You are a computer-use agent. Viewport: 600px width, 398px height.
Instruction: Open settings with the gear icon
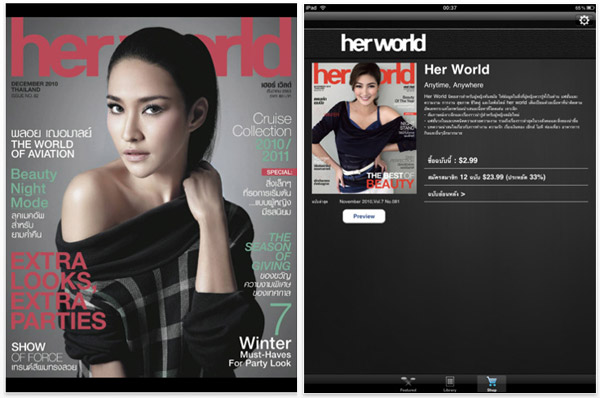point(584,20)
